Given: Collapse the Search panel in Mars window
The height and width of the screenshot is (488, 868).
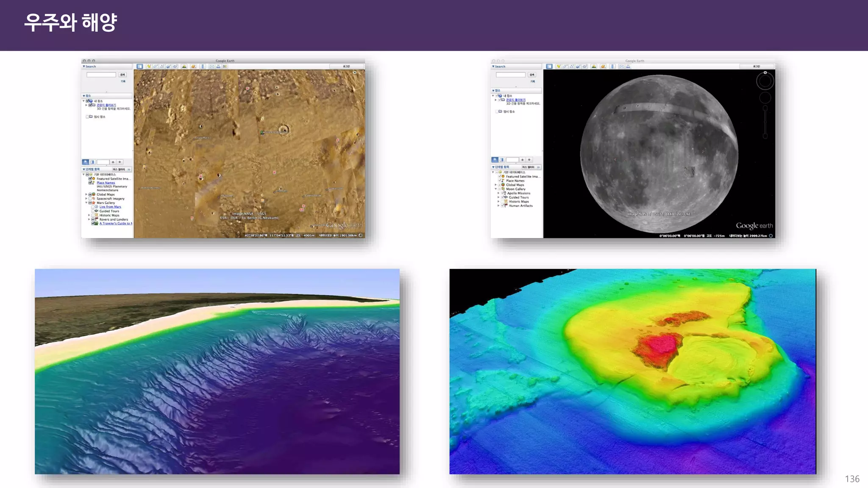Looking at the screenshot, I should pyautogui.click(x=84, y=67).
